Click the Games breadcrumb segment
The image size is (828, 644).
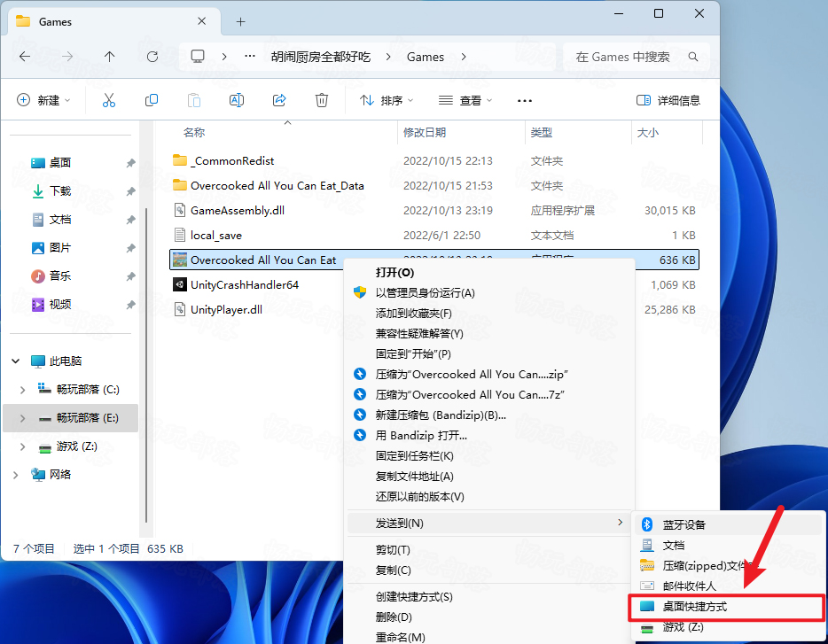[x=426, y=57]
